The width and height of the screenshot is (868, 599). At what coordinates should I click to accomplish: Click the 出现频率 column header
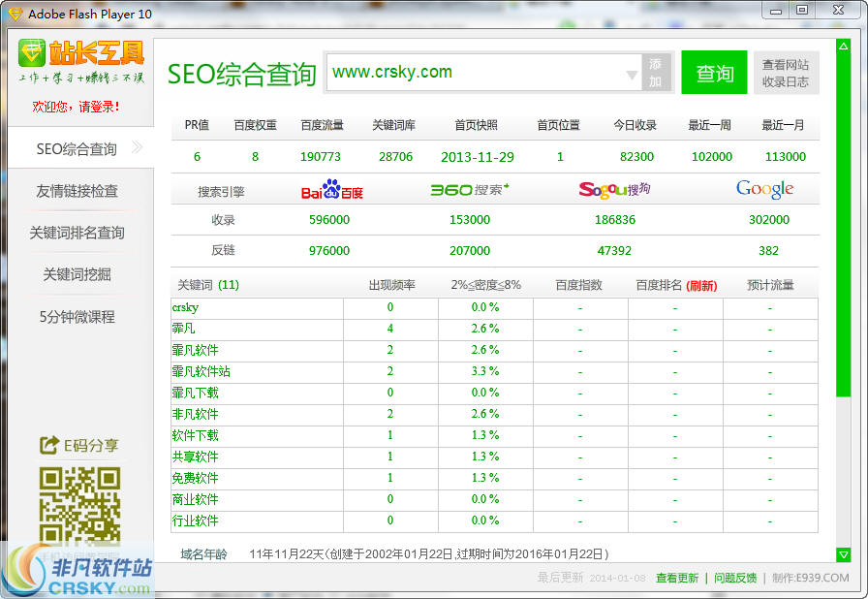coord(392,285)
